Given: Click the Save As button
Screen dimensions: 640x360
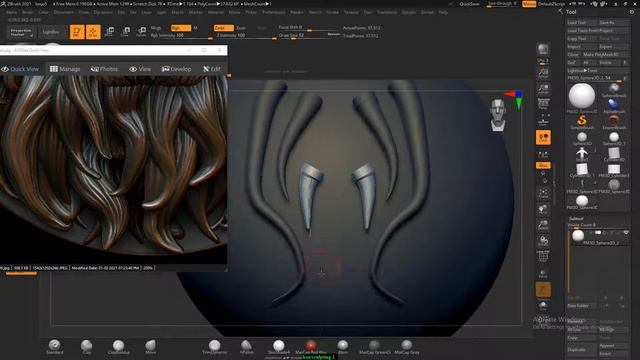Looking at the screenshot, I should click(x=614, y=23).
